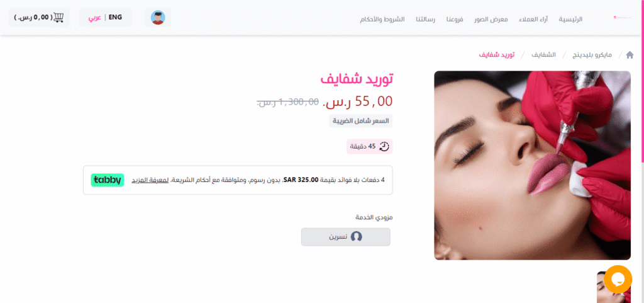This screenshot has height=303, width=644.
Task: Click نسرين provider avatar icon
Action: click(x=356, y=237)
